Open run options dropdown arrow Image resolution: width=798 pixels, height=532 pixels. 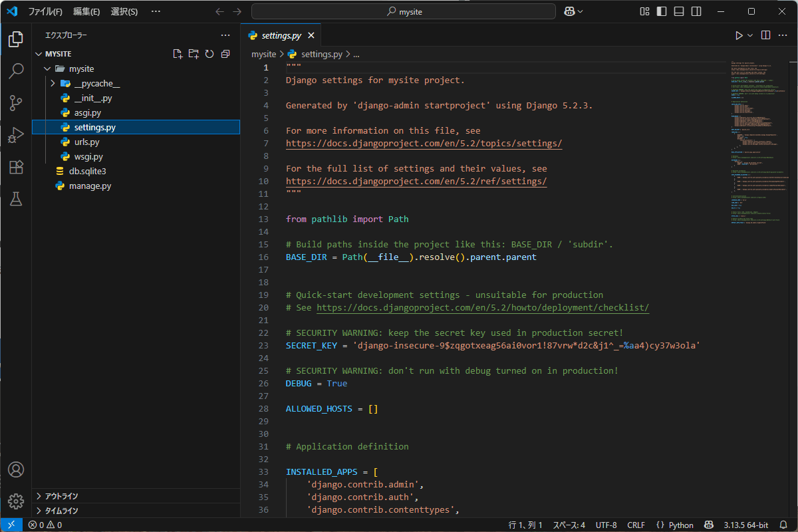[x=750, y=35]
